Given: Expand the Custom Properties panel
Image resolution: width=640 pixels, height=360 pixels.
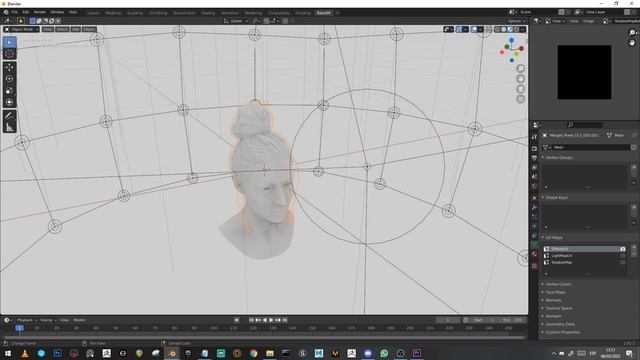Looking at the screenshot, I should 562,332.
